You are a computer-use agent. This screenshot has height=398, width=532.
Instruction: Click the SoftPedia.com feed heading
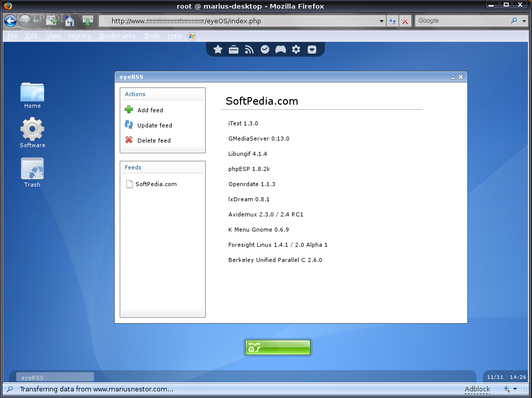point(262,101)
